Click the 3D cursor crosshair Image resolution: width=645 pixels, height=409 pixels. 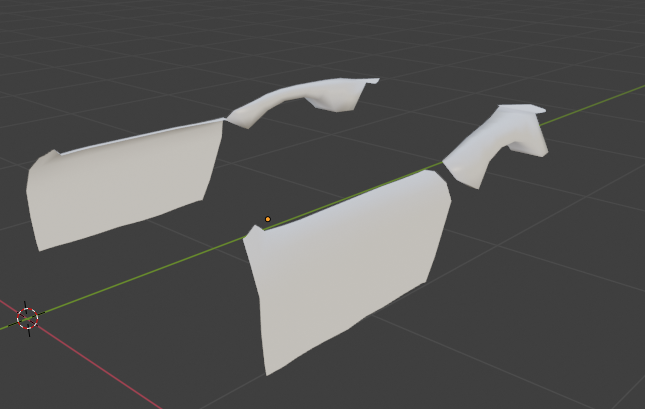click(x=28, y=318)
